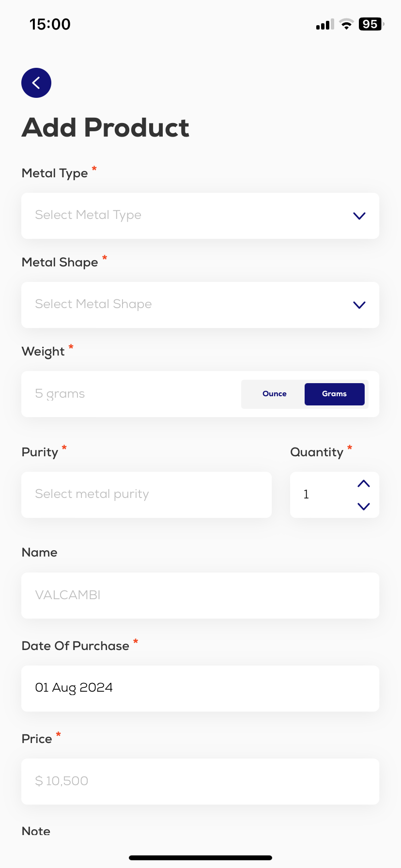Select Grams weight unit
The height and width of the screenshot is (868, 401).
pyautogui.click(x=334, y=394)
